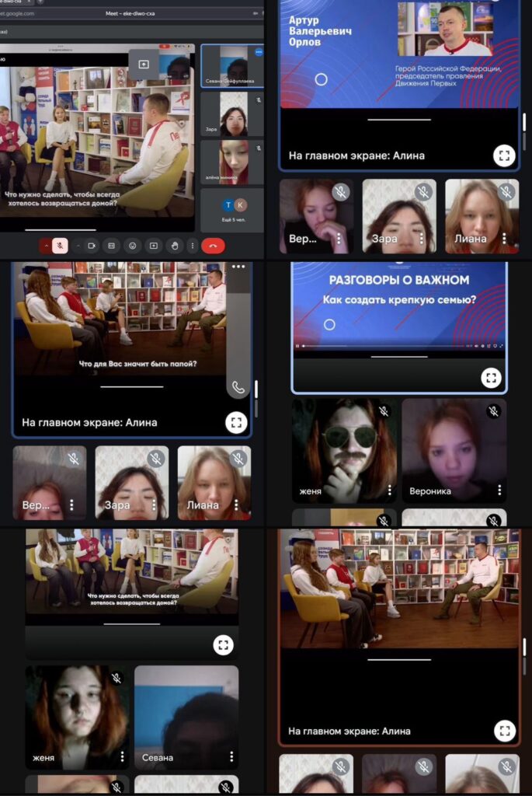The image size is (532, 796).
Task: Click the pop-out icon over the shared video
Action: (144, 64)
